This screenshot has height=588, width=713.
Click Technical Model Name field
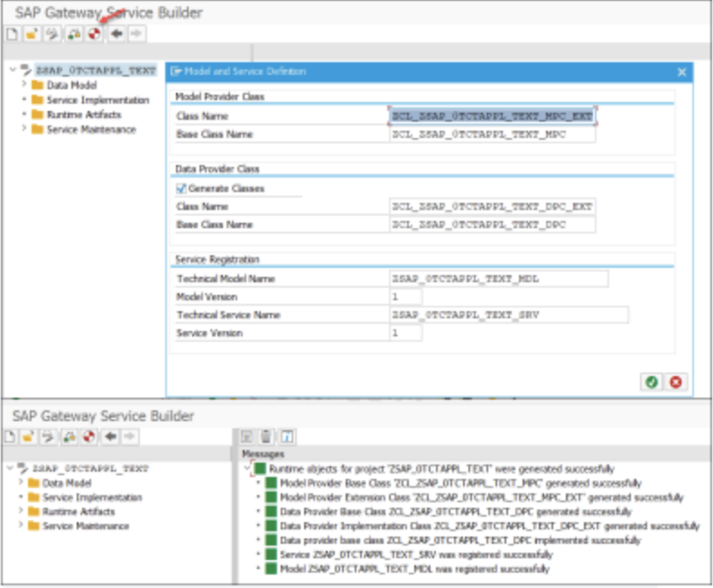tap(499, 279)
